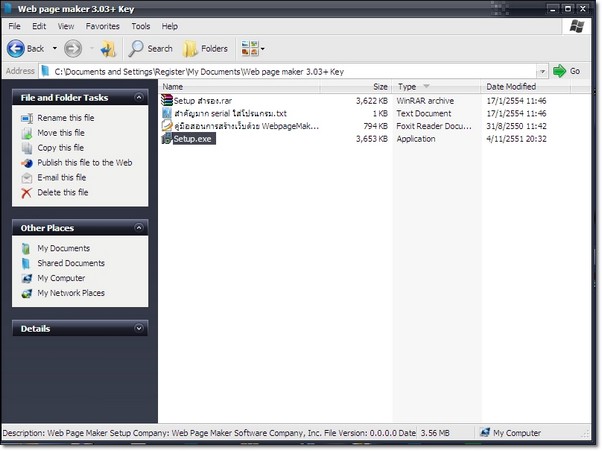Click the Copy this file icon
This screenshot has width=602, height=451.
coord(27,148)
